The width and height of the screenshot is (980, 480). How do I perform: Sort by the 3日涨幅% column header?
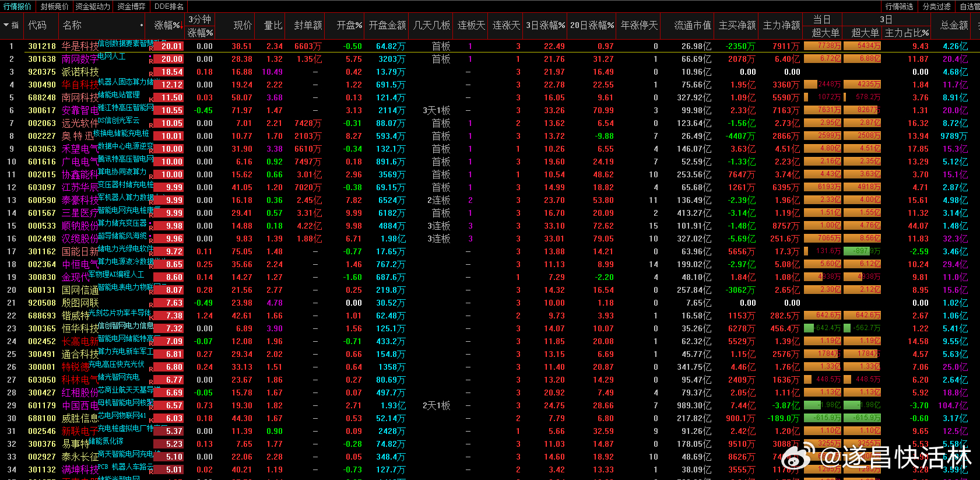pyautogui.click(x=545, y=25)
